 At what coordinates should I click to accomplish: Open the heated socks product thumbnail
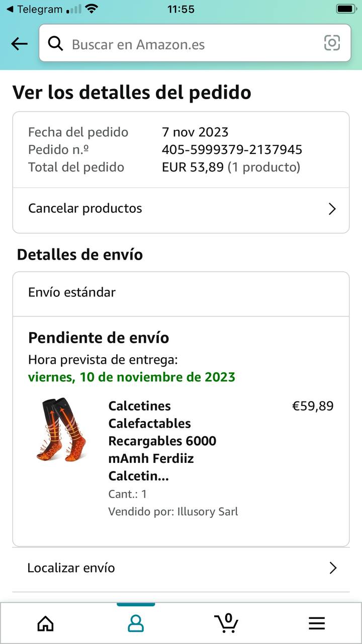tap(61, 430)
